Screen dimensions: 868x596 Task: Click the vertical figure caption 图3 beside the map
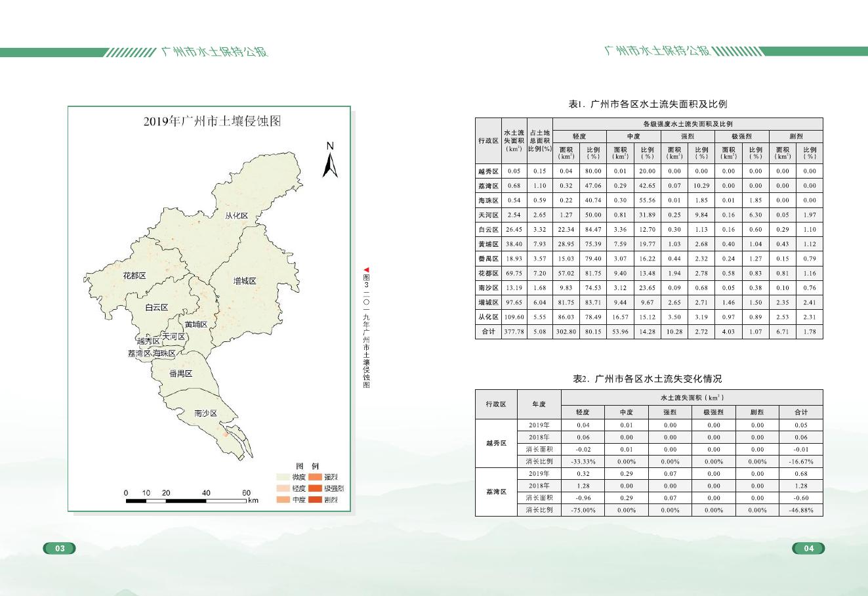click(x=367, y=328)
